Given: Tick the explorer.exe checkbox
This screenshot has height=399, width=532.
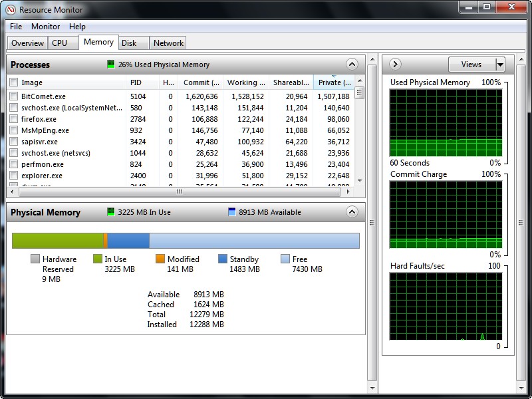Looking at the screenshot, I should click(14, 176).
